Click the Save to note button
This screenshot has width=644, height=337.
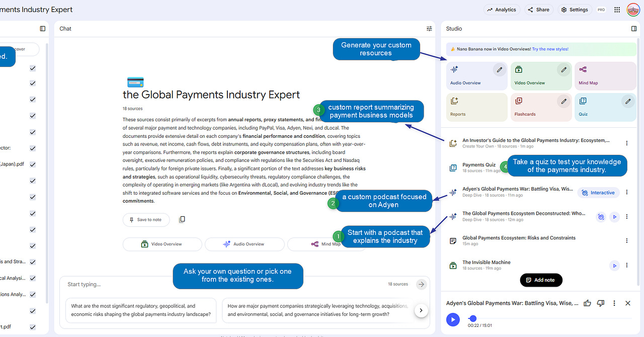pos(146,220)
